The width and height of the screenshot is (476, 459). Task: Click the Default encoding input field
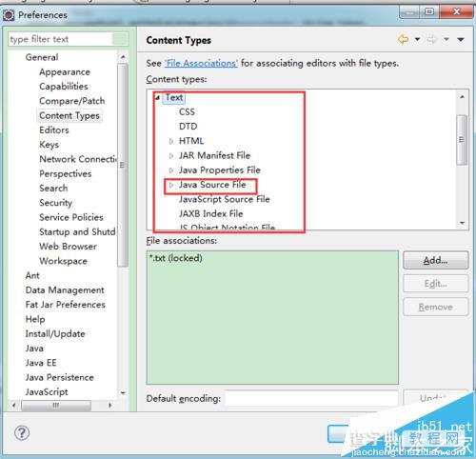[311, 398]
